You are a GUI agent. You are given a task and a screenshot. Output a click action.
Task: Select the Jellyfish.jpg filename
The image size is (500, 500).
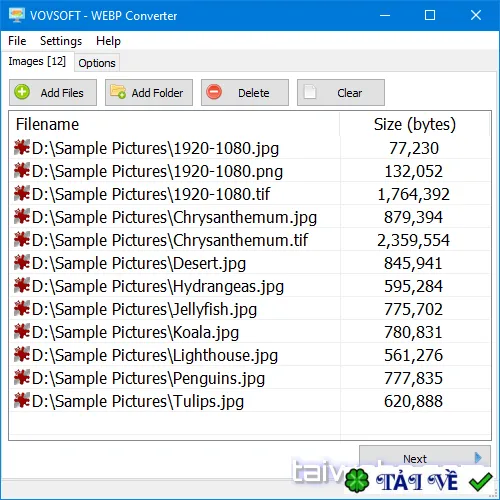pos(145,309)
